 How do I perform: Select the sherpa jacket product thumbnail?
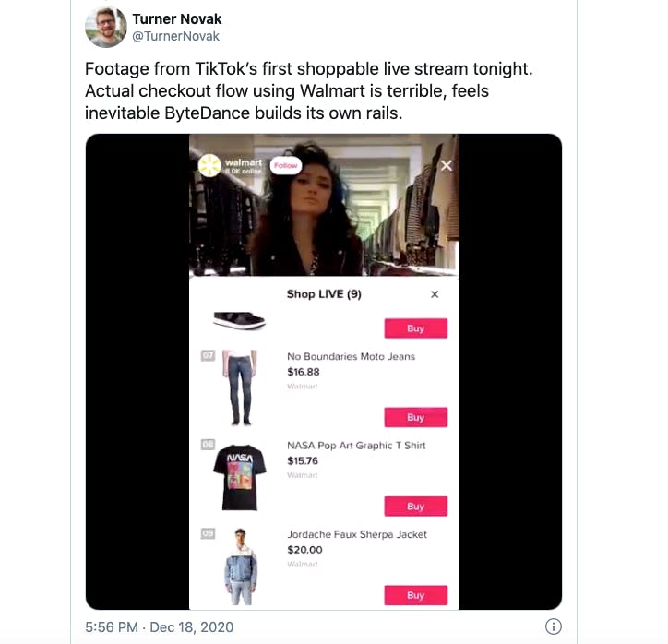[241, 566]
